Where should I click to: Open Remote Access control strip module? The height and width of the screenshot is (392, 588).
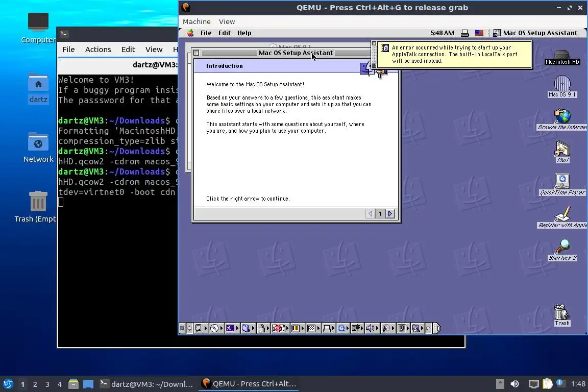pyautogui.click(x=357, y=328)
